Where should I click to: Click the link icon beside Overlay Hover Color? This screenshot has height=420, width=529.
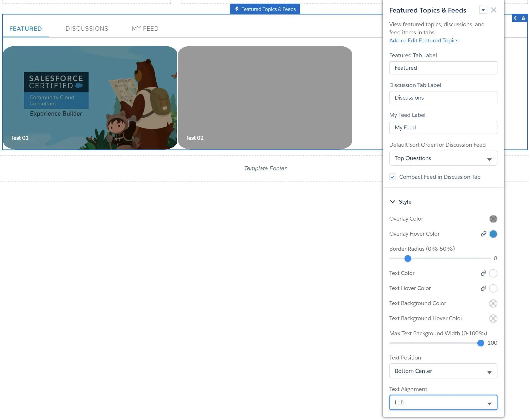(483, 234)
